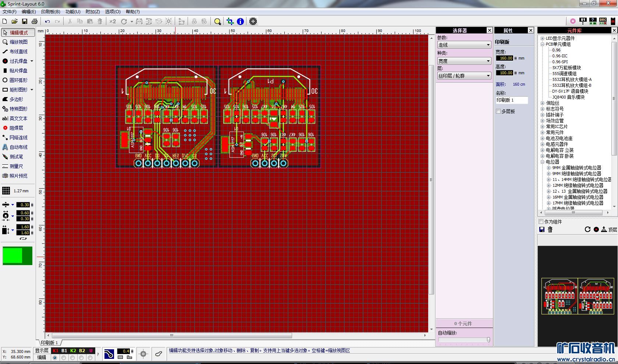
Task: Select the 测量尺 measuring tool
Action: pyautogui.click(x=16, y=166)
